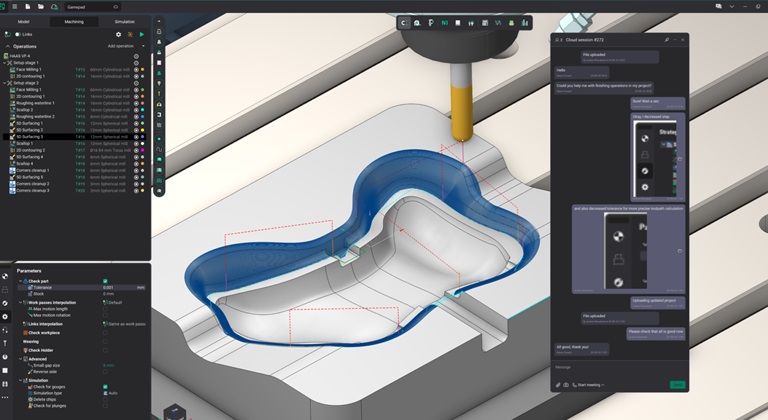Collapse the Setup stage 2 tree node
Screen dimensions: 768x420
[4, 83]
